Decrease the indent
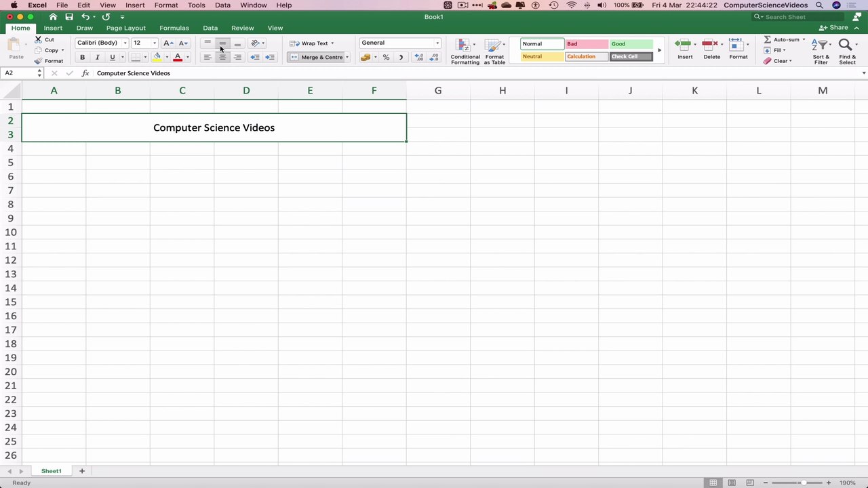Viewport: 868px width, 488px height. point(255,58)
